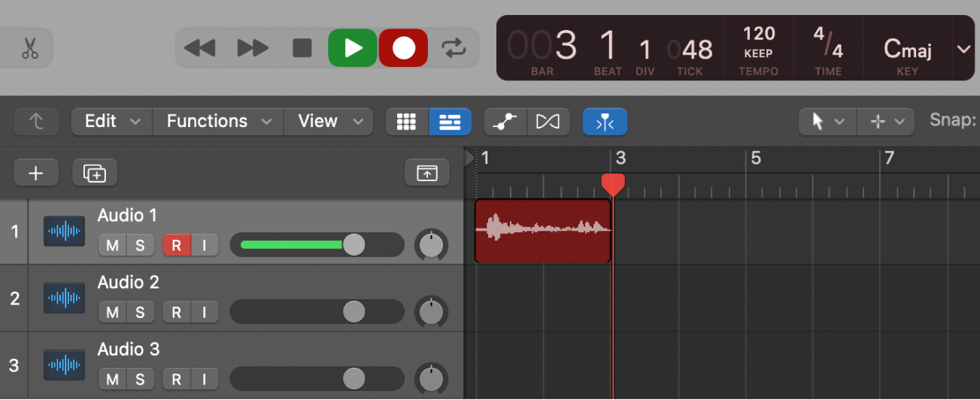Expand the LCD display mode chevron
Viewport: 980px width, 400px height.
tap(963, 50)
